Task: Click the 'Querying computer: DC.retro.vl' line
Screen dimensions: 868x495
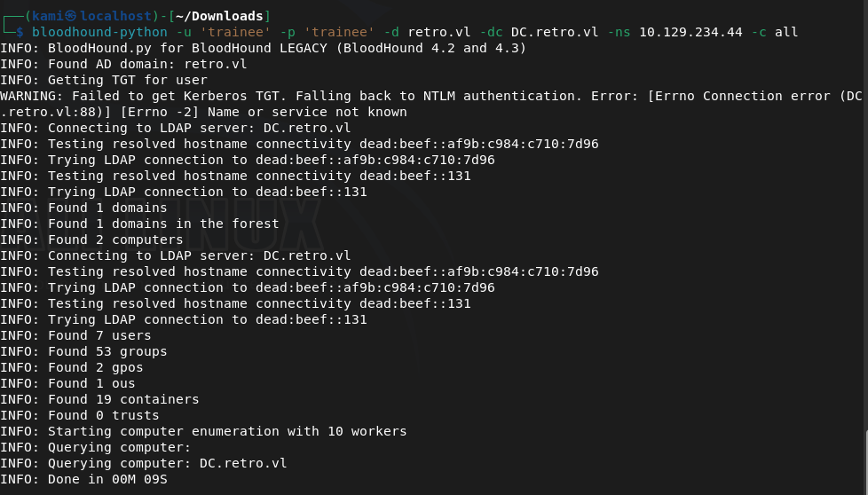Action: [x=144, y=463]
